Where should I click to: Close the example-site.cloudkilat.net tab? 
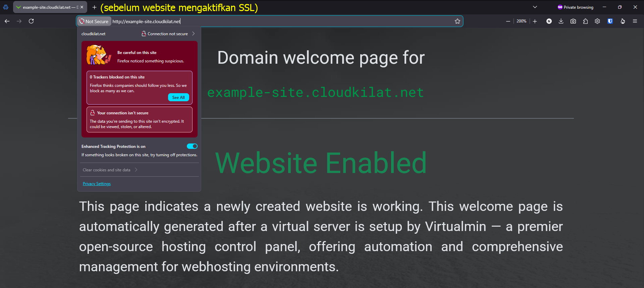pyautogui.click(x=82, y=7)
